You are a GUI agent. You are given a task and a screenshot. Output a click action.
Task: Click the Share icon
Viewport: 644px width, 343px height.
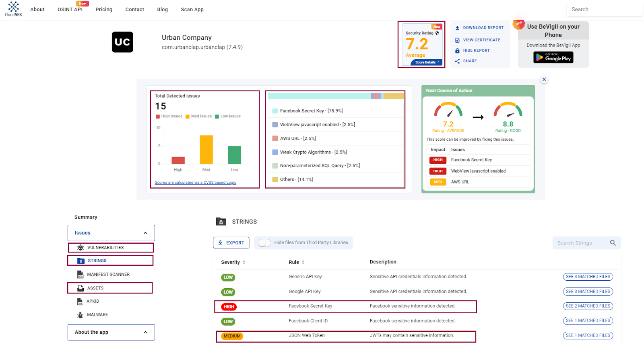tap(457, 61)
